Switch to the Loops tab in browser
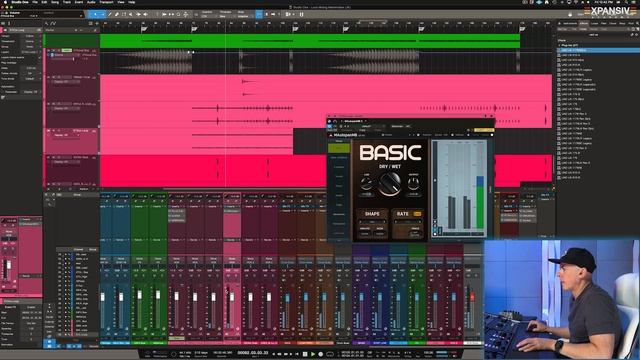Image resolution: width=640 pixels, height=360 pixels. pos(594,24)
